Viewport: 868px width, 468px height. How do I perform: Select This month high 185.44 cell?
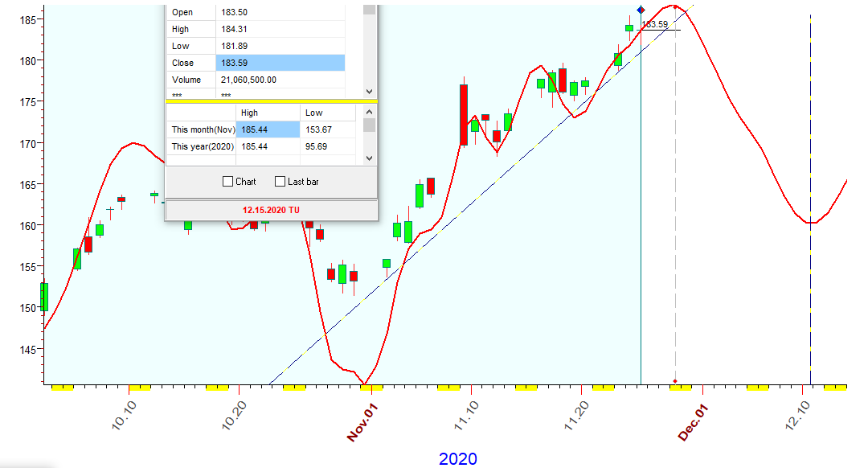pyautogui.click(x=267, y=129)
